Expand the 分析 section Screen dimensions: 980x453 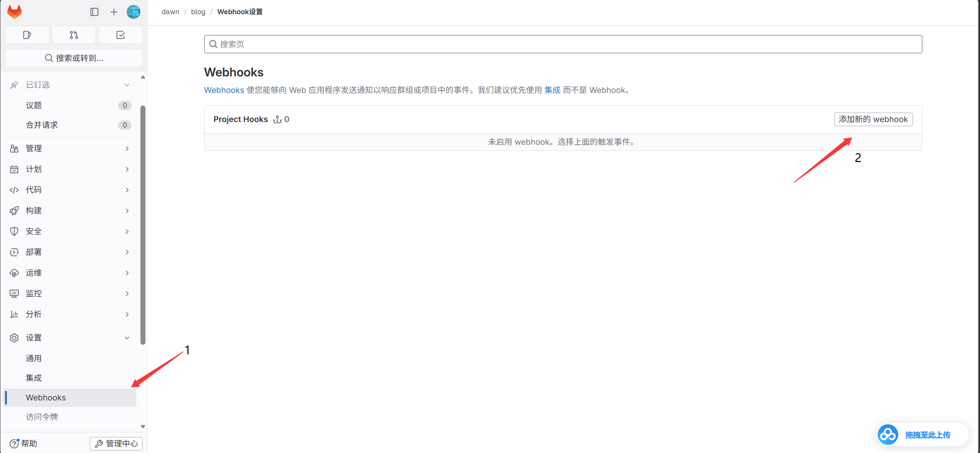click(69, 314)
